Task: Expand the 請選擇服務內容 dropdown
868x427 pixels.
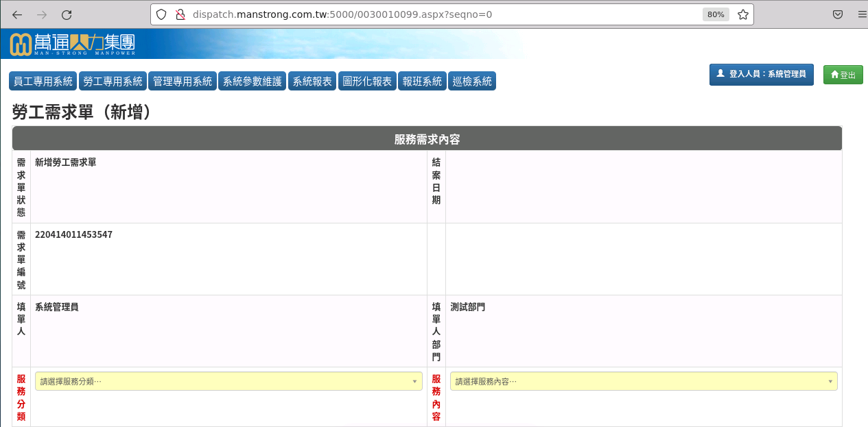Action: pyautogui.click(x=644, y=381)
